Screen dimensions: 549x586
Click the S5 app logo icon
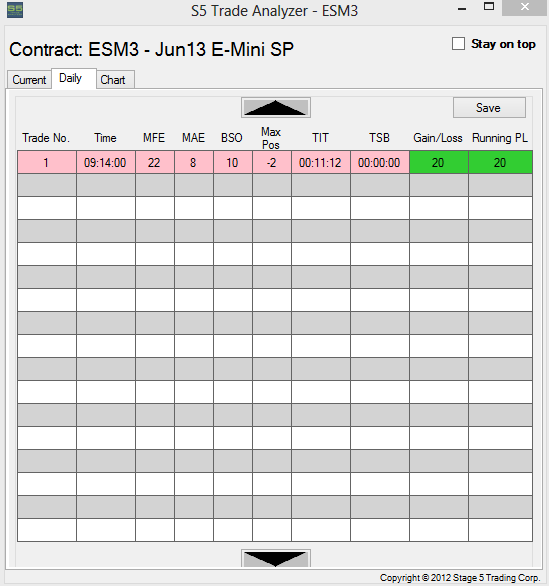(15, 10)
